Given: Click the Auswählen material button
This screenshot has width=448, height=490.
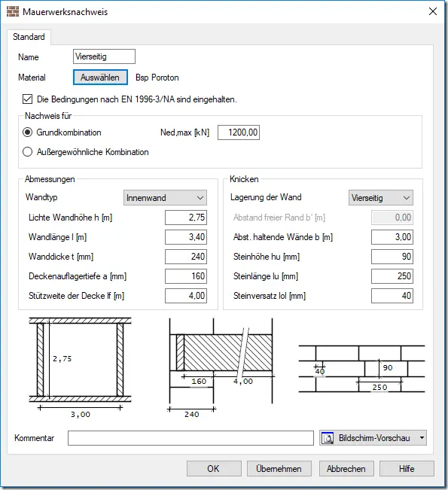Looking at the screenshot, I should click(100, 78).
